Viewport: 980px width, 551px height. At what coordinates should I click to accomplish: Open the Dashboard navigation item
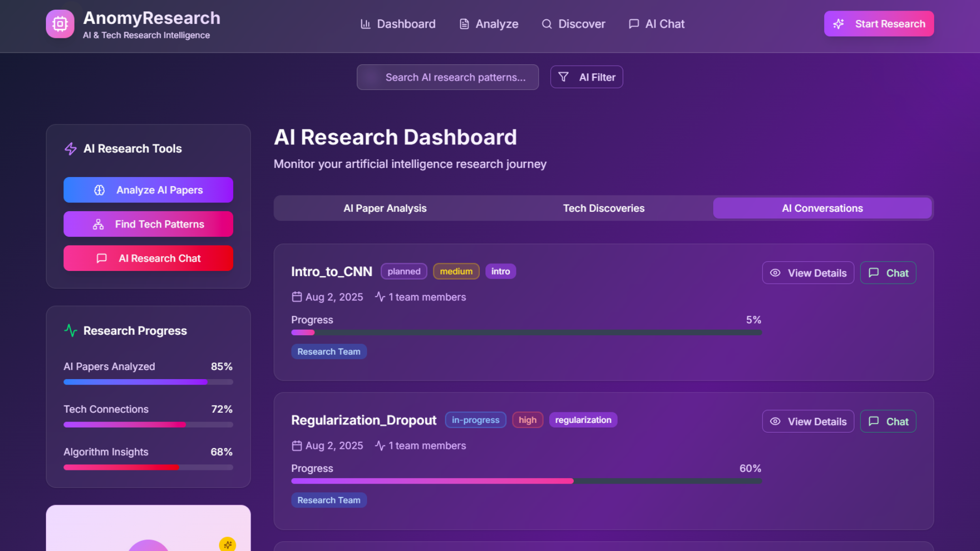click(x=398, y=24)
